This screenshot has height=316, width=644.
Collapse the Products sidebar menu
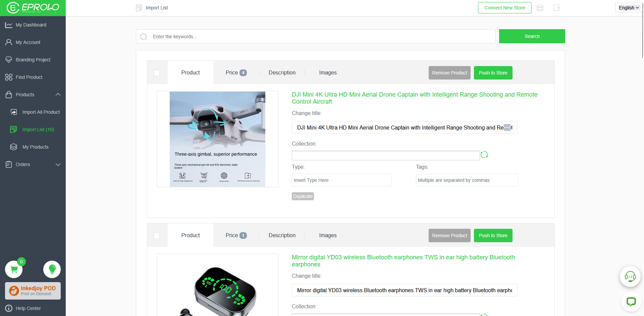click(58, 95)
